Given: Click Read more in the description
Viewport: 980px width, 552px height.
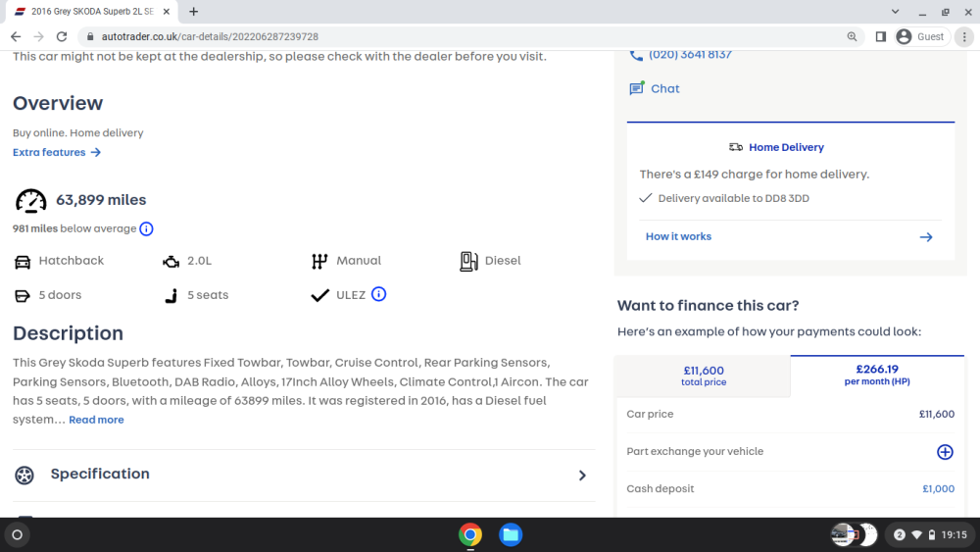Looking at the screenshot, I should [x=96, y=420].
